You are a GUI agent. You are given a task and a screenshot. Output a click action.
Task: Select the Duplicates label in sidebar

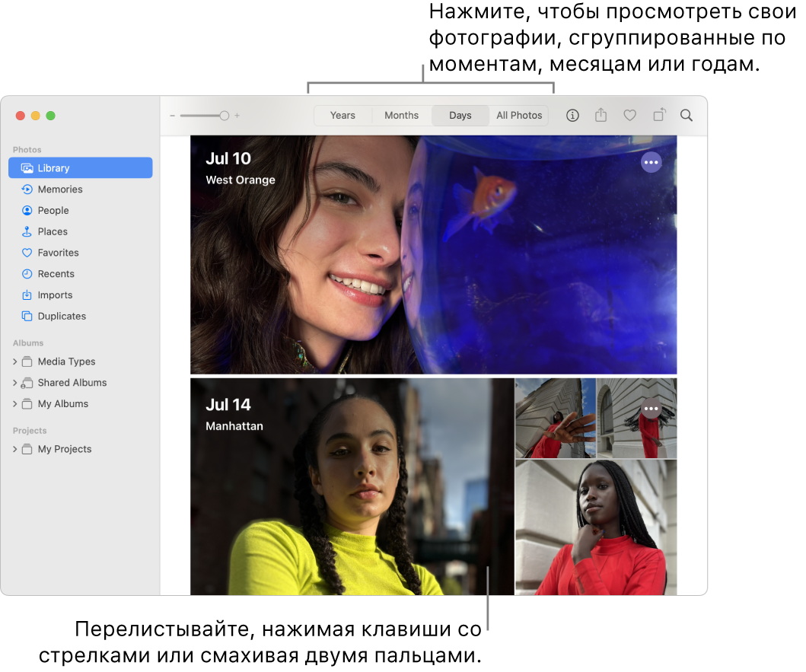[x=62, y=316]
